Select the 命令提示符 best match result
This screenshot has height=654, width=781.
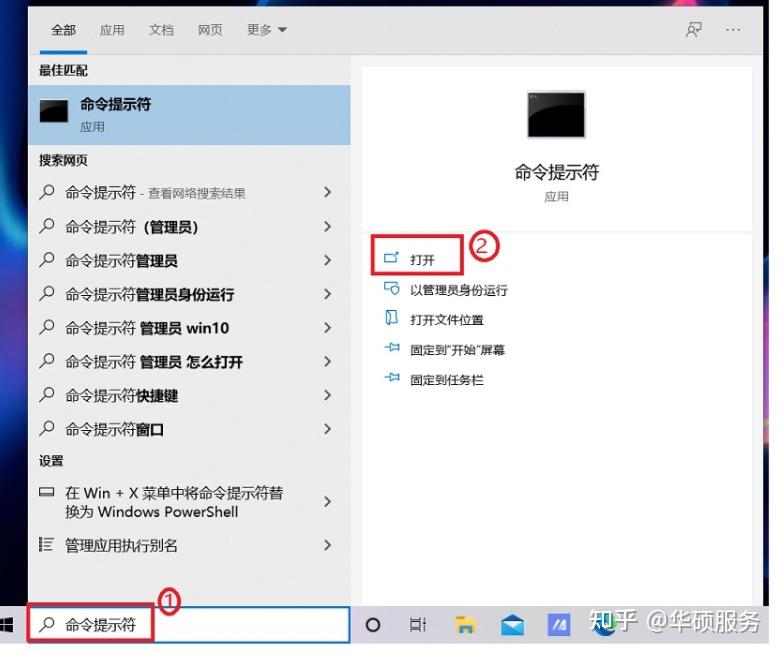pos(189,115)
